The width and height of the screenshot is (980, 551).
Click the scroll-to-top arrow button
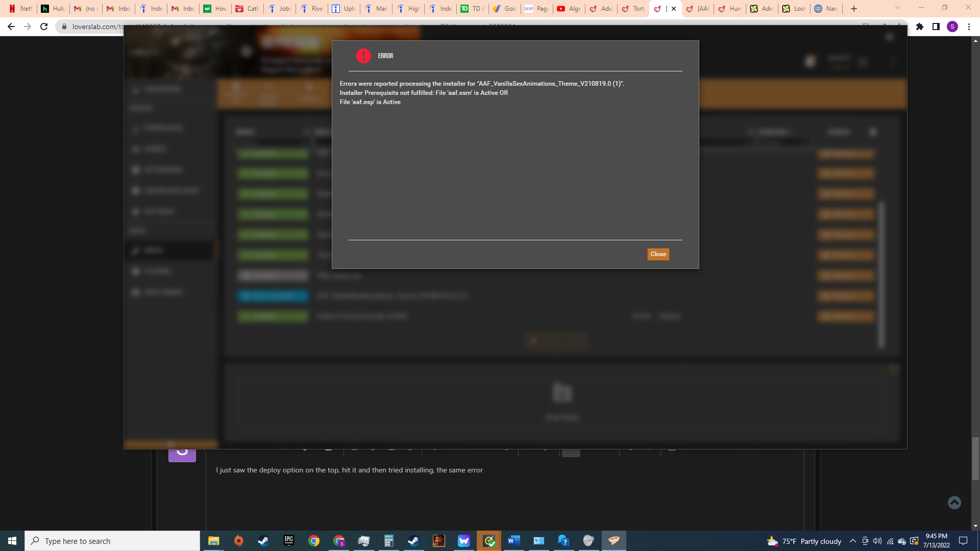(954, 503)
